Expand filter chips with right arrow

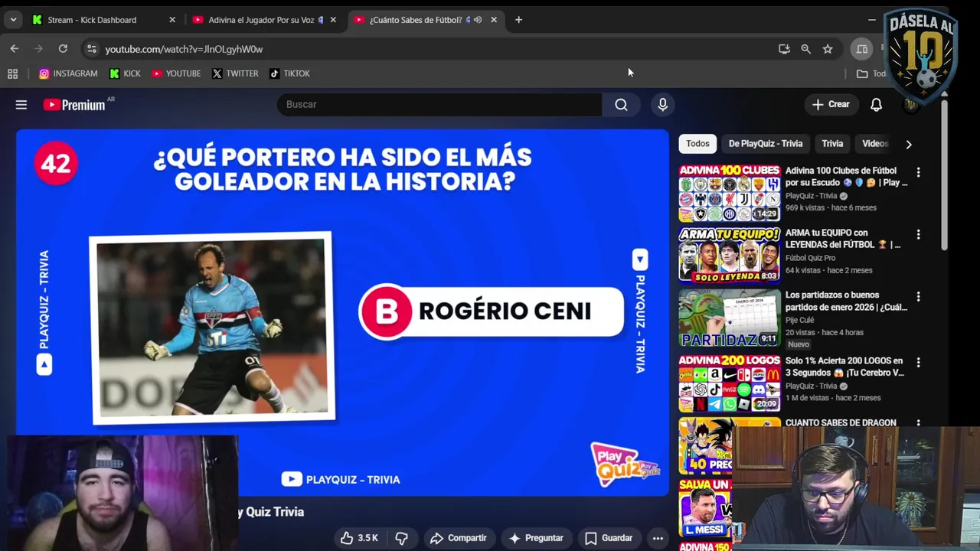click(909, 144)
